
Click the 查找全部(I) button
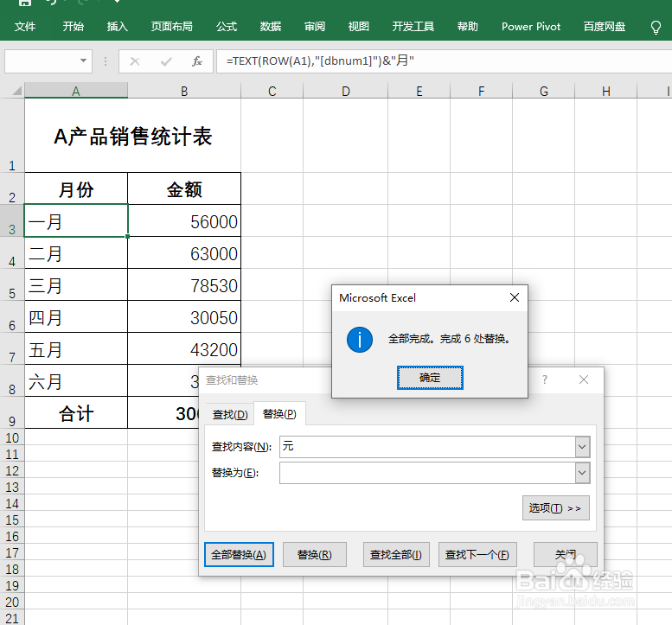(x=396, y=554)
